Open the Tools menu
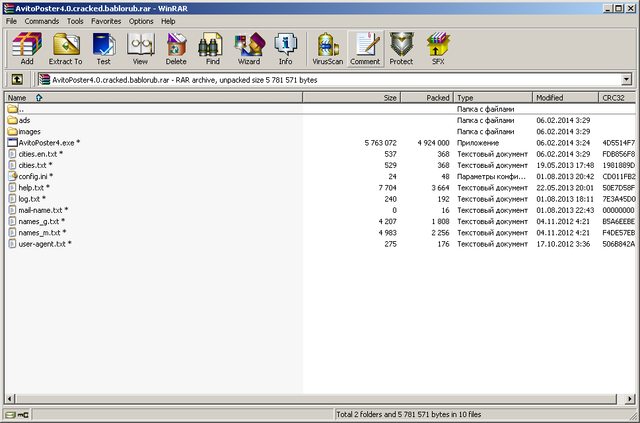The height and width of the screenshot is (423, 640). [x=75, y=21]
